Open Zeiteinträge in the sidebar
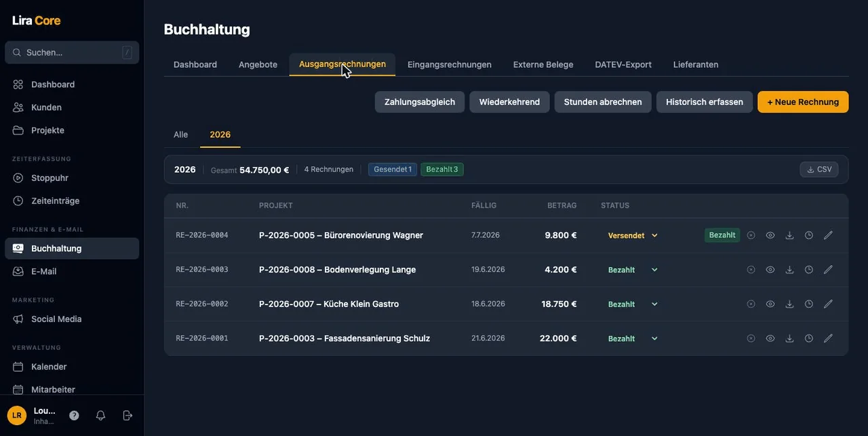This screenshot has height=436, width=868. coord(72,201)
